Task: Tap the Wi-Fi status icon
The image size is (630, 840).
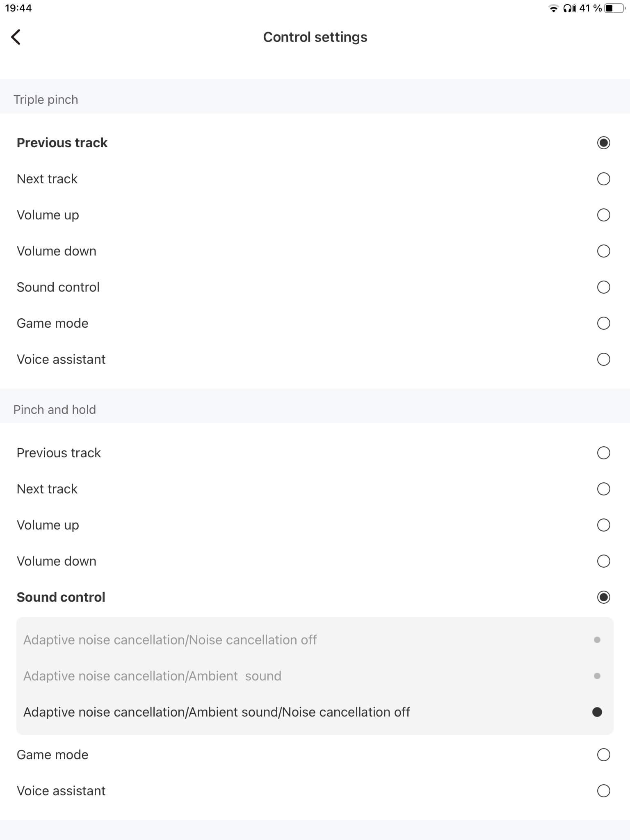Action: point(553,8)
